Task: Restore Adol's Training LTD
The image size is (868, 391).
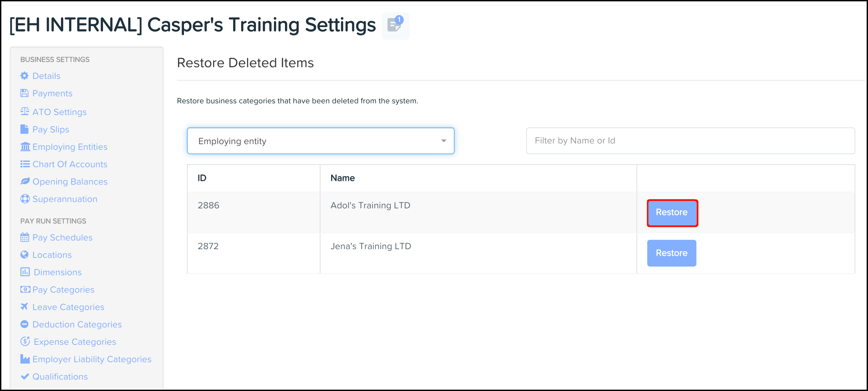Action: (x=672, y=213)
